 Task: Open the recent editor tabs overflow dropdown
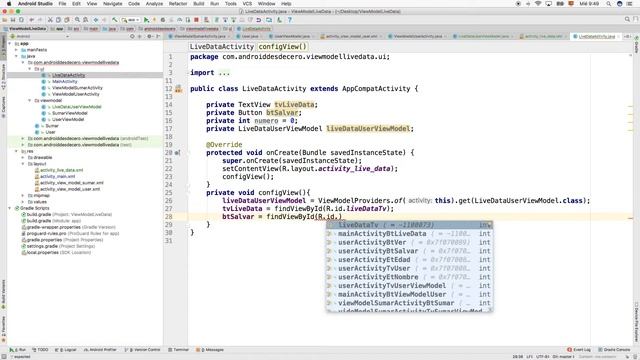627,36
